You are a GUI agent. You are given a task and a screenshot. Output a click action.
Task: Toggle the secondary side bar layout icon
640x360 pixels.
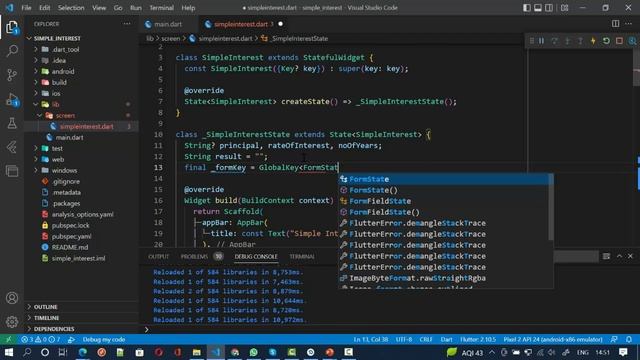click(x=549, y=8)
